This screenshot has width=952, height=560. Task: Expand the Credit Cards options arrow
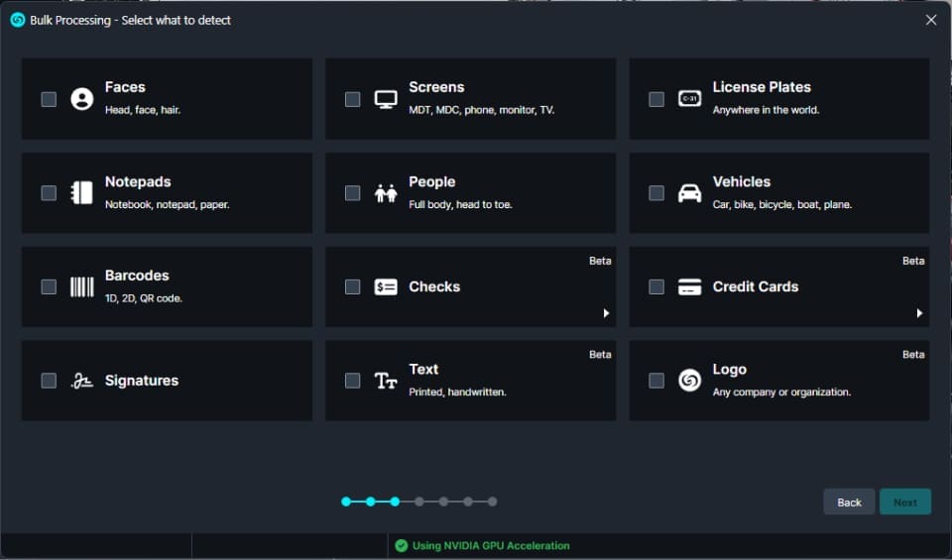click(x=919, y=313)
